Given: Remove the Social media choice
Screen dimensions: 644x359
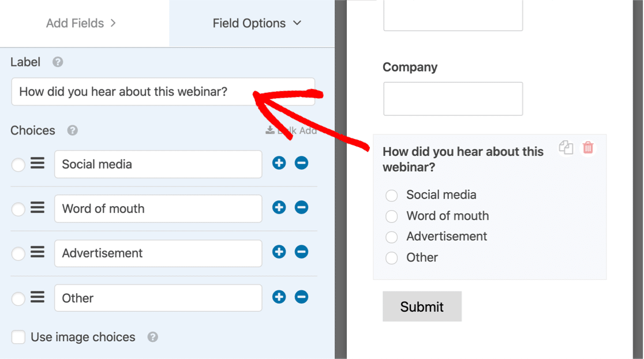Looking at the screenshot, I should click(x=301, y=163).
